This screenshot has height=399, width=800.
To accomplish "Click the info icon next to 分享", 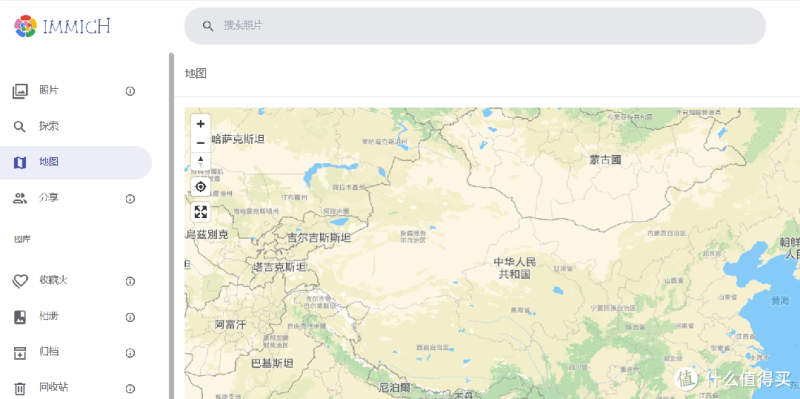I will coord(130,198).
